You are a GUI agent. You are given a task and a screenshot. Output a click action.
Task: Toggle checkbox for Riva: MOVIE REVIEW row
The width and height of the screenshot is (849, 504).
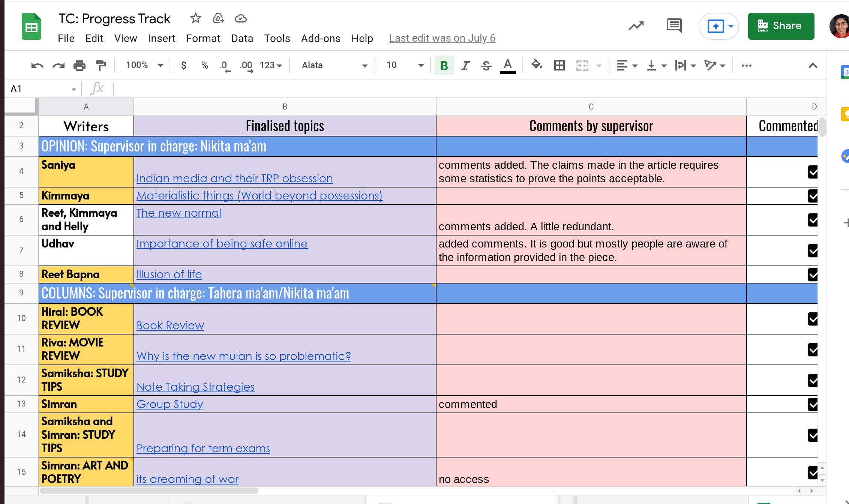click(813, 350)
